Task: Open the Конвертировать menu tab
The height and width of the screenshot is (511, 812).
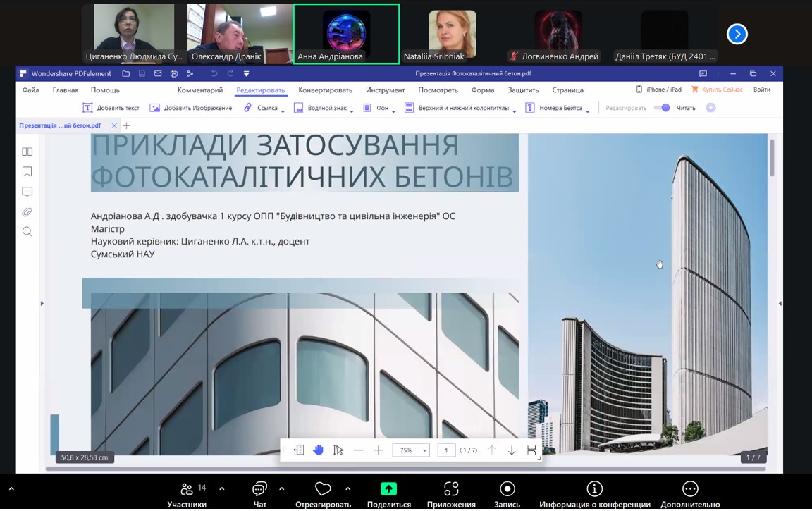Action: pos(325,90)
